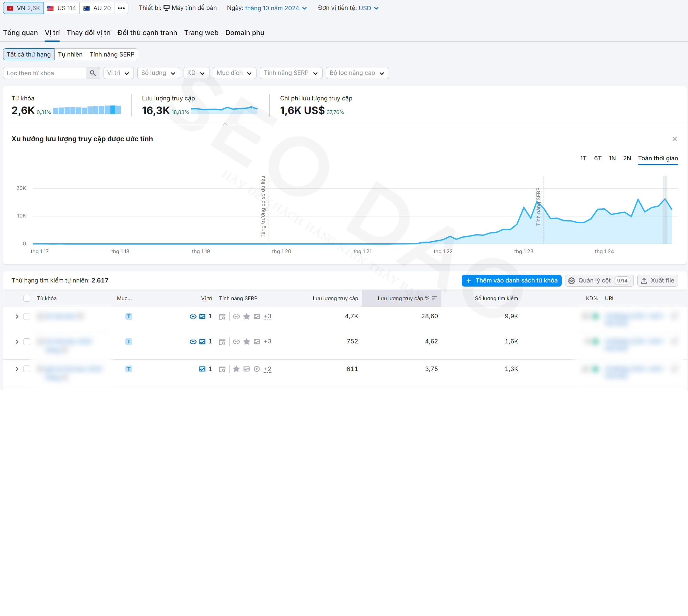Tick the checkbox for the 4,7K traffic row
This screenshot has width=688, height=616.
(x=27, y=317)
